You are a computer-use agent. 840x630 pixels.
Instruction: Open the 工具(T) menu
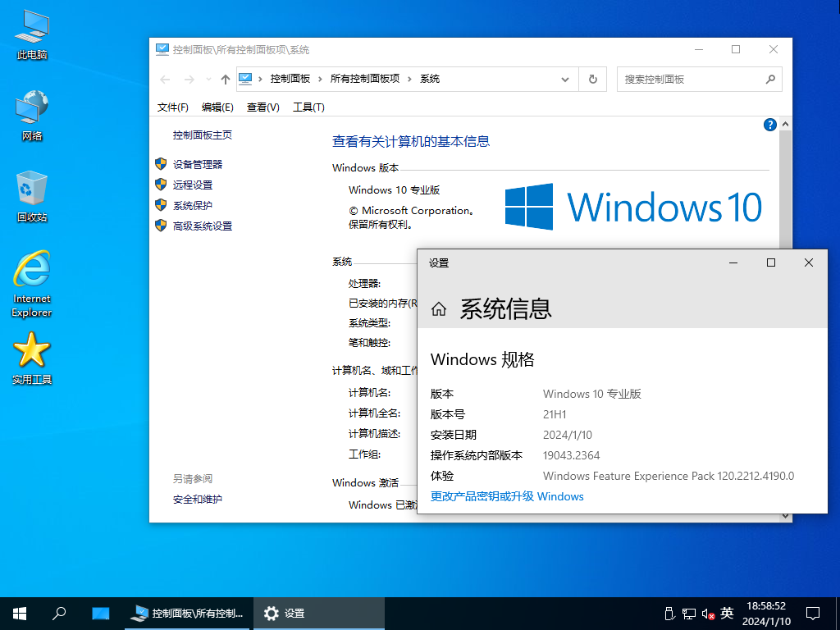[x=308, y=107]
